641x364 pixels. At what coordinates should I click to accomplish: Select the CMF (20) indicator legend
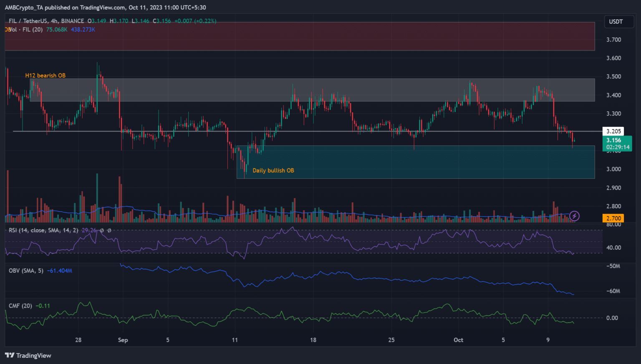click(x=20, y=306)
